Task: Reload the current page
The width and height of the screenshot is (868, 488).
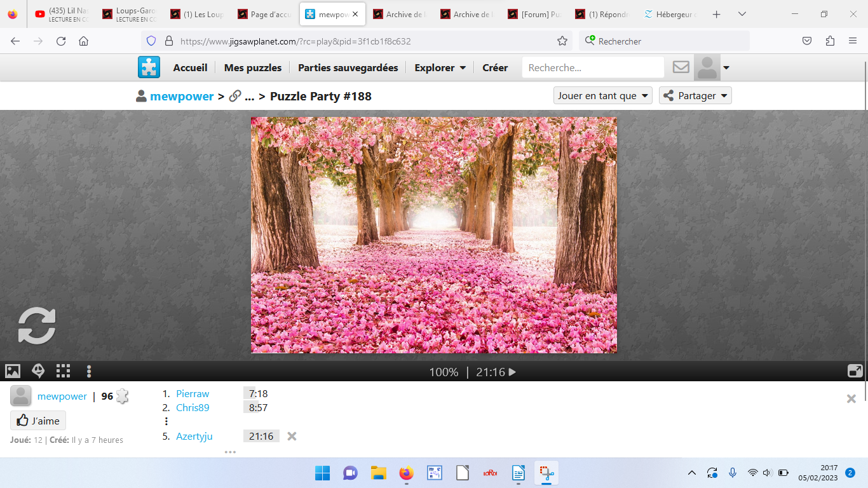Action: click(x=61, y=41)
